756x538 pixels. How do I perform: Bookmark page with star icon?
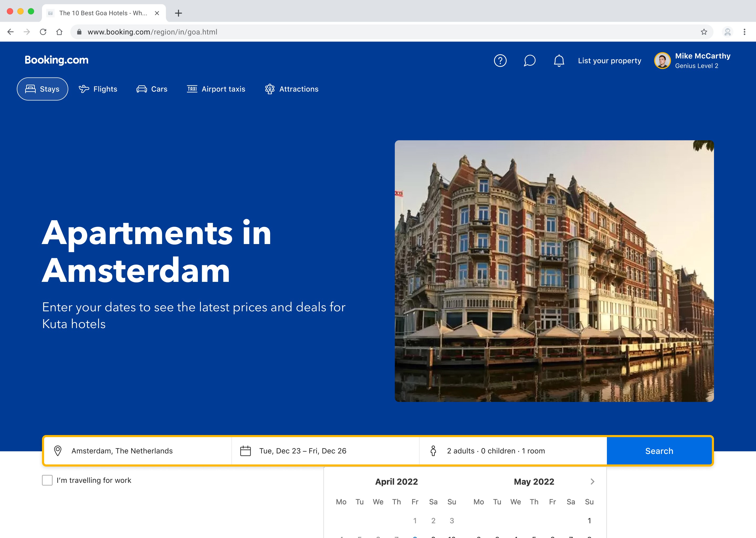click(704, 32)
